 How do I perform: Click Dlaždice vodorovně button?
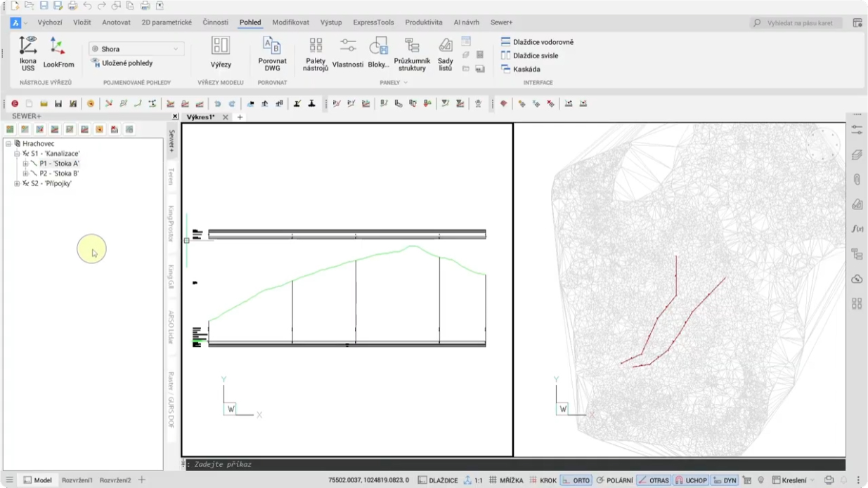point(537,42)
